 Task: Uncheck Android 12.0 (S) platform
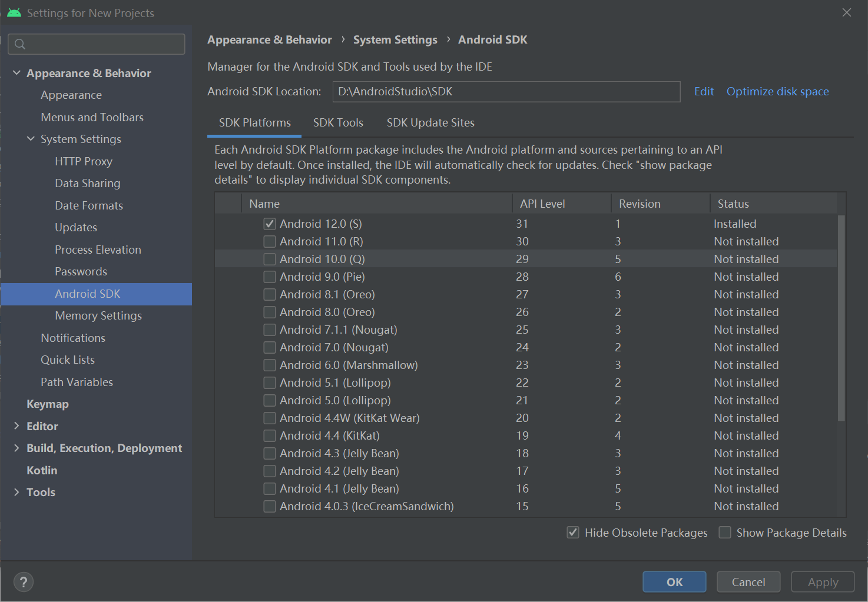(x=270, y=224)
